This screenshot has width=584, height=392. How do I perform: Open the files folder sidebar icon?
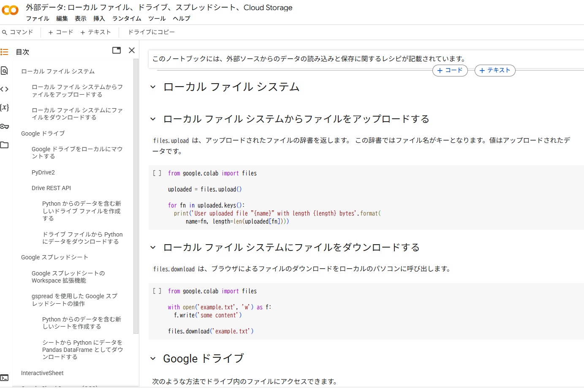point(5,145)
